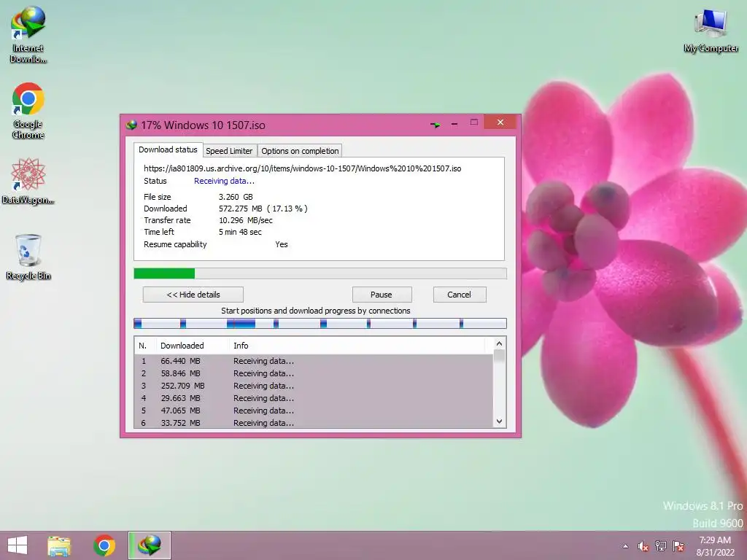Click the network tray icon
This screenshot has height=560, width=747.
(660, 546)
